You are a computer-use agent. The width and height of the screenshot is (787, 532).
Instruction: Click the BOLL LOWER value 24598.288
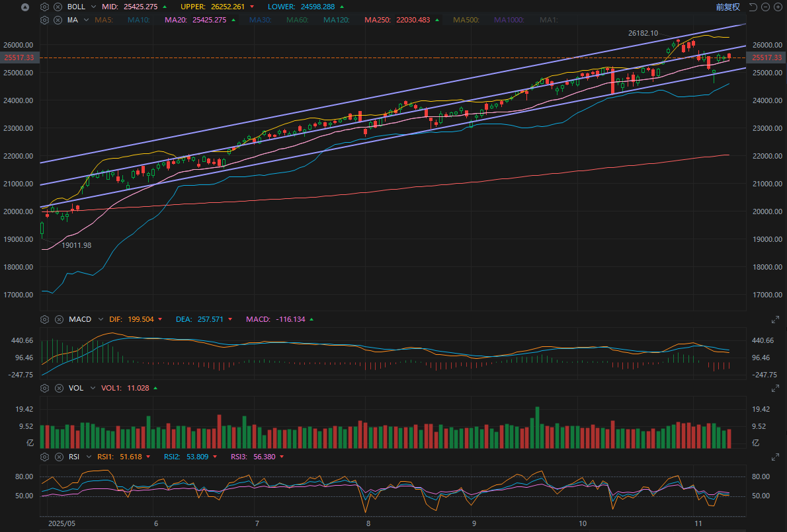tap(317, 7)
